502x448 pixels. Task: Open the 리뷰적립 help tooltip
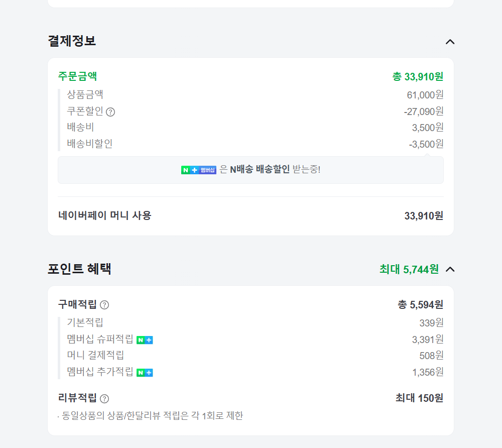[x=104, y=398]
